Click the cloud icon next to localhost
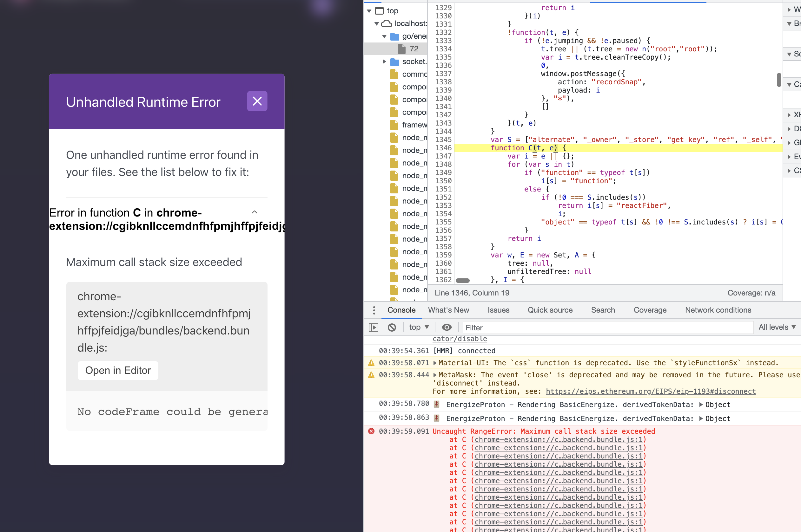The height and width of the screenshot is (532, 801). point(387,23)
